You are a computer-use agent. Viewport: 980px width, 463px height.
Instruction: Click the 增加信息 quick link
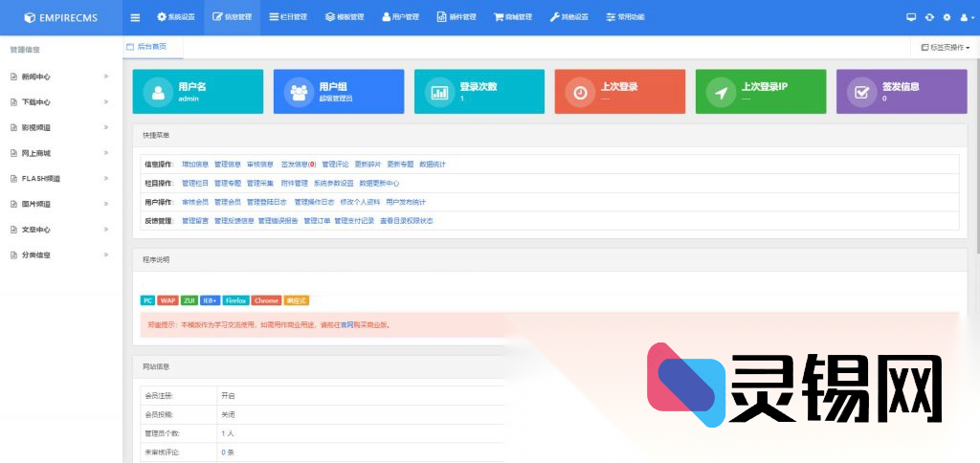coord(195,165)
